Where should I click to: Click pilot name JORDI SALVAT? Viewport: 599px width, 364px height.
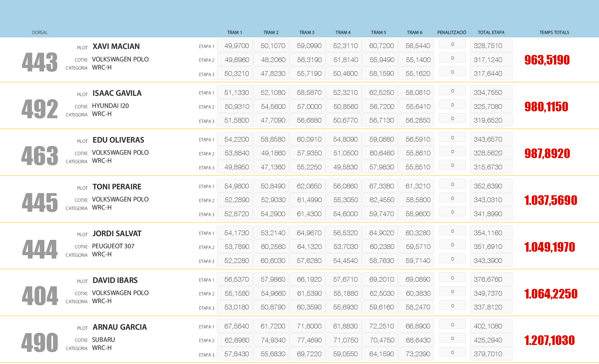click(117, 234)
